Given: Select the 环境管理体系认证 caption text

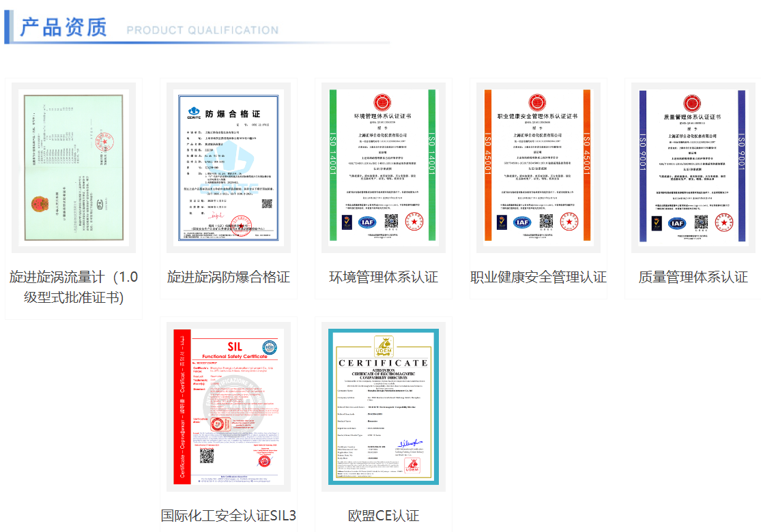Looking at the screenshot, I should pyautogui.click(x=383, y=277).
